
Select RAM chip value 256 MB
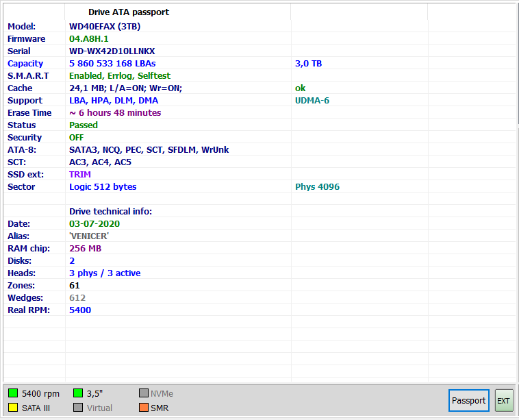tap(85, 249)
